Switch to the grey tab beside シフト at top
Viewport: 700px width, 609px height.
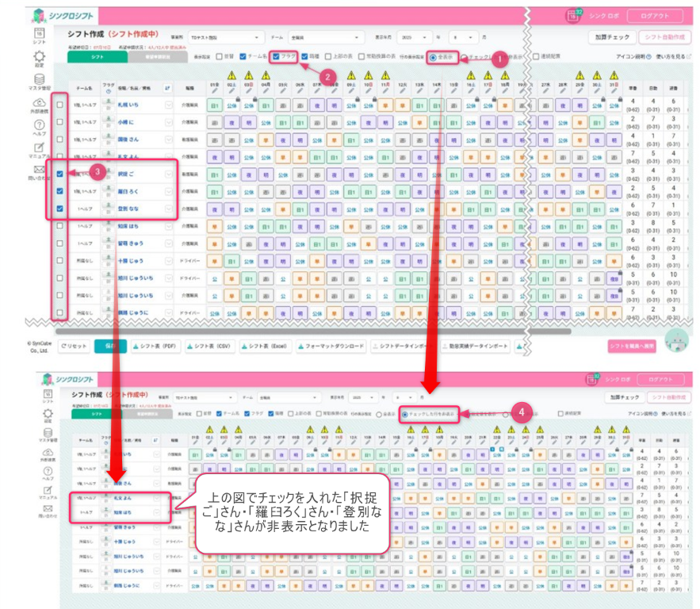155,57
